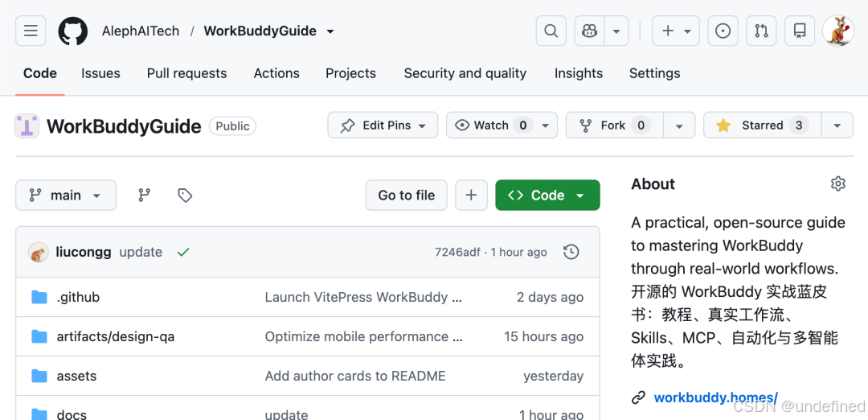Open the Insights tab
Viewport: 868px width, 420px height.
[579, 73]
